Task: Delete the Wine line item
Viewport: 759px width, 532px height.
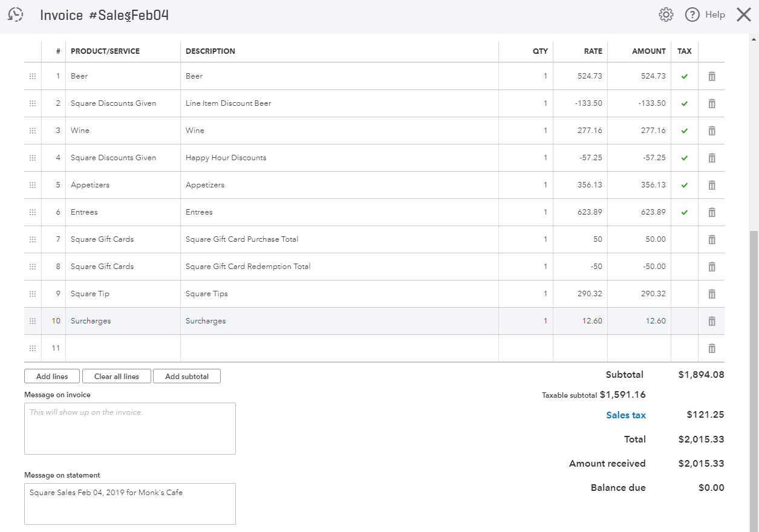Action: pyautogui.click(x=712, y=131)
